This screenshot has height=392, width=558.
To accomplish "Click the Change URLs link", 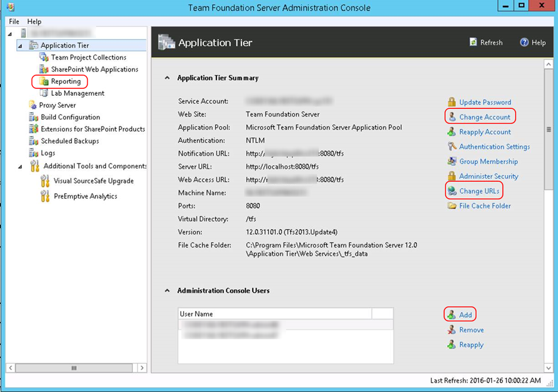I will 479,191.
